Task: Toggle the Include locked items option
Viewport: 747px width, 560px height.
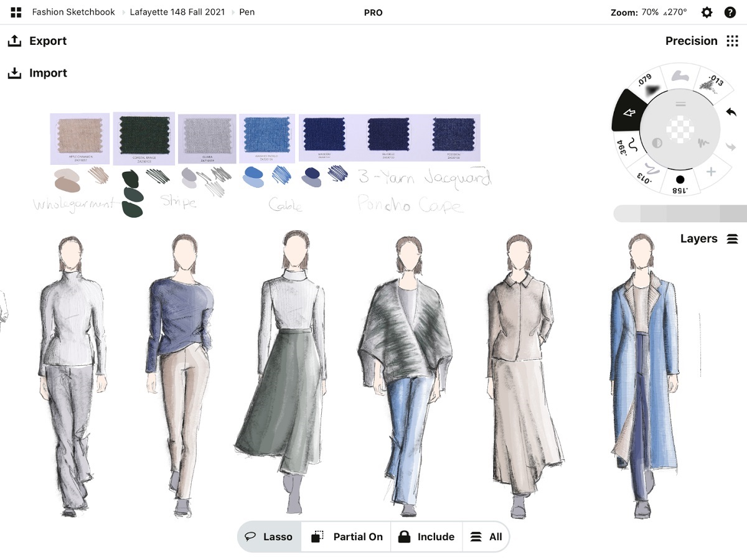Action: tap(426, 537)
